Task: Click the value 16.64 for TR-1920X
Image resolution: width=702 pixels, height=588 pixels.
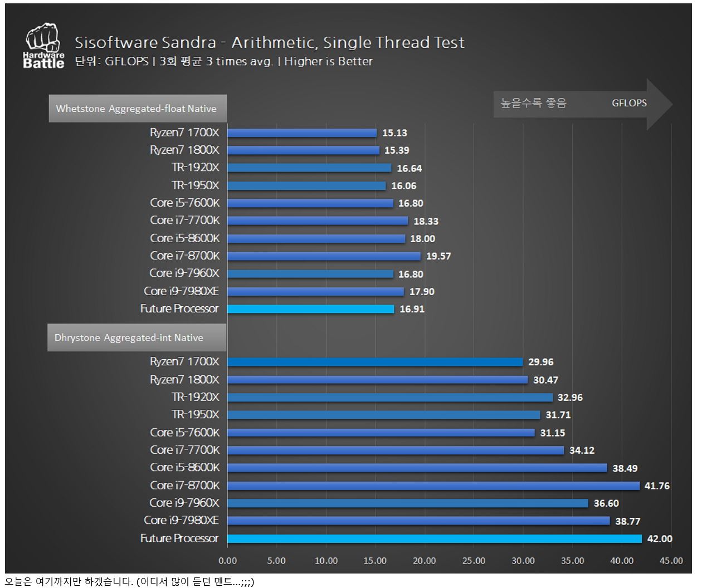Action: pos(409,168)
